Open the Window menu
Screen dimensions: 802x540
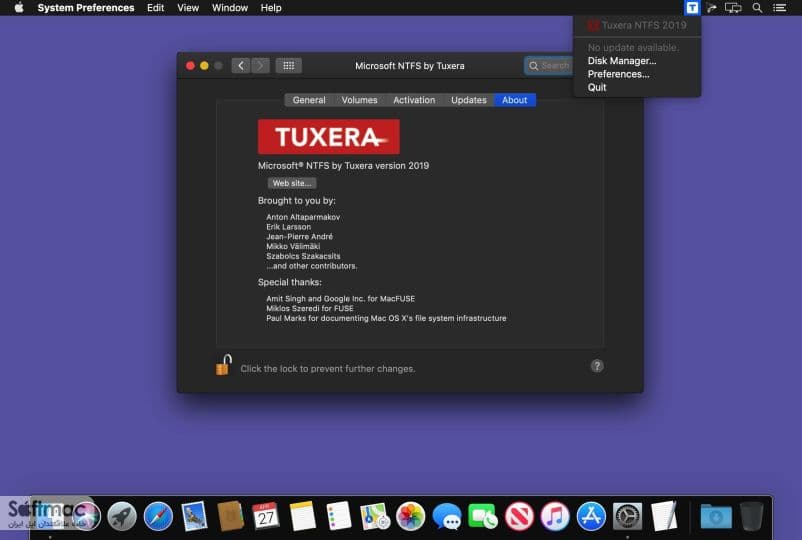tap(230, 8)
